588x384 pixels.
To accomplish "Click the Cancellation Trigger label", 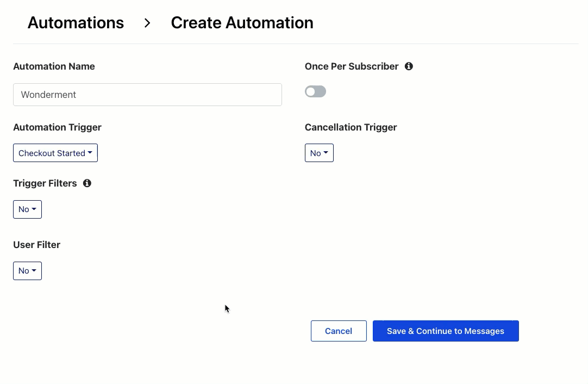I will click(351, 127).
